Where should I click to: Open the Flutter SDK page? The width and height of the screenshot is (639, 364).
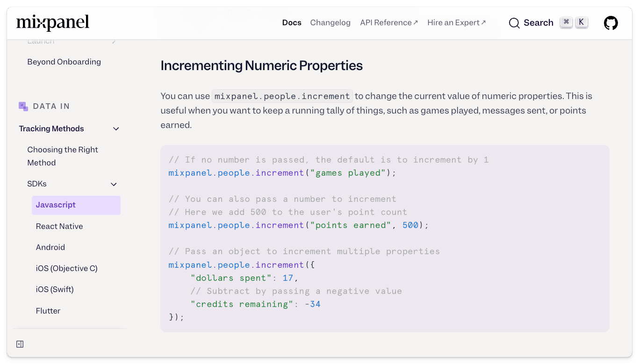tap(48, 311)
